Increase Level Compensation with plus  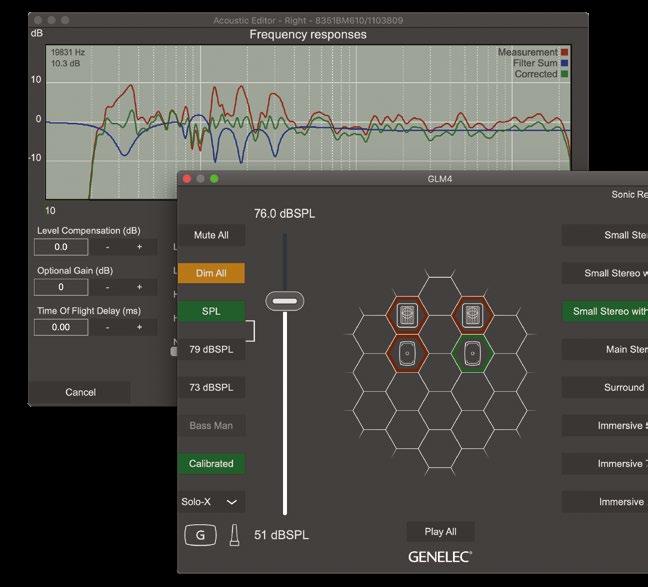140,247
